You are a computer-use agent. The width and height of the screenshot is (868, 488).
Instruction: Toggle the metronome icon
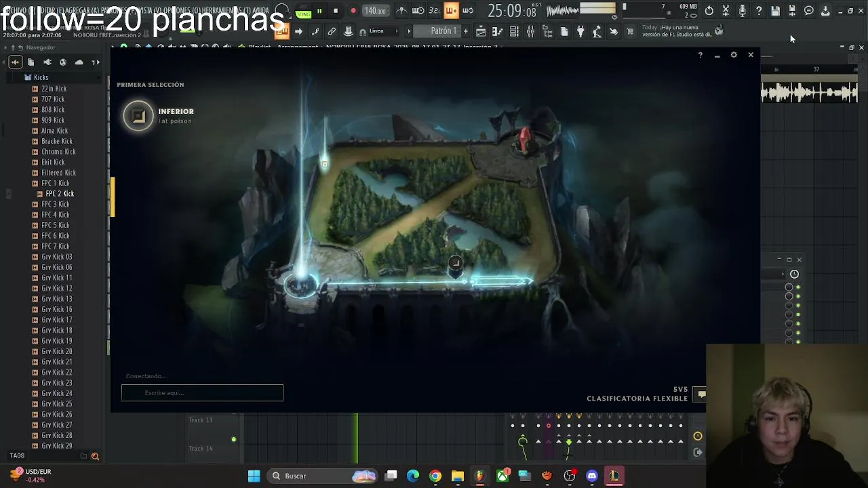(x=401, y=11)
